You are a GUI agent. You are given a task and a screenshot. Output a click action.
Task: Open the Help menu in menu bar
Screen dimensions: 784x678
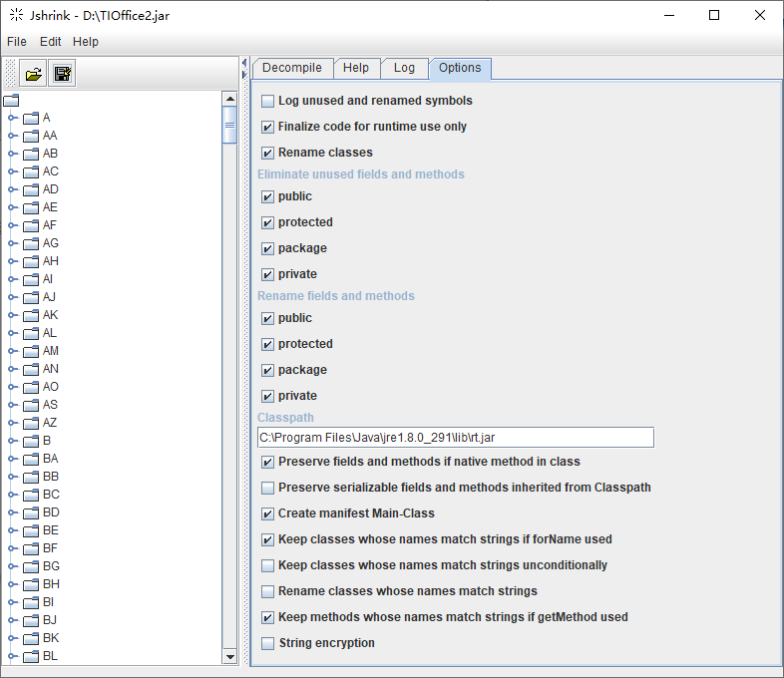(x=86, y=42)
